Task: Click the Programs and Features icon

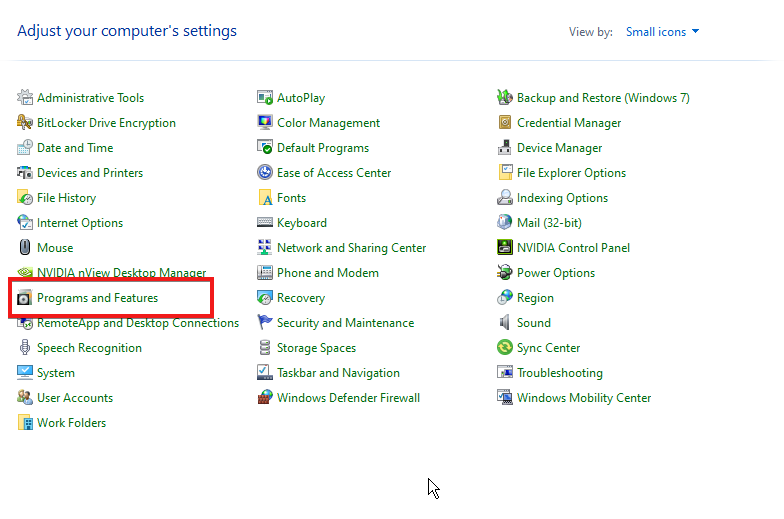Action: pos(25,298)
